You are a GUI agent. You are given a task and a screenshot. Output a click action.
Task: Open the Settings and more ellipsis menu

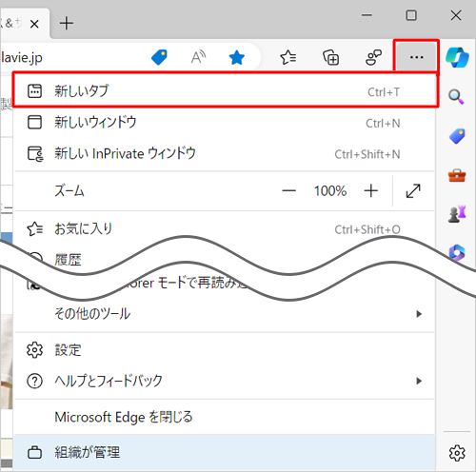(416, 57)
